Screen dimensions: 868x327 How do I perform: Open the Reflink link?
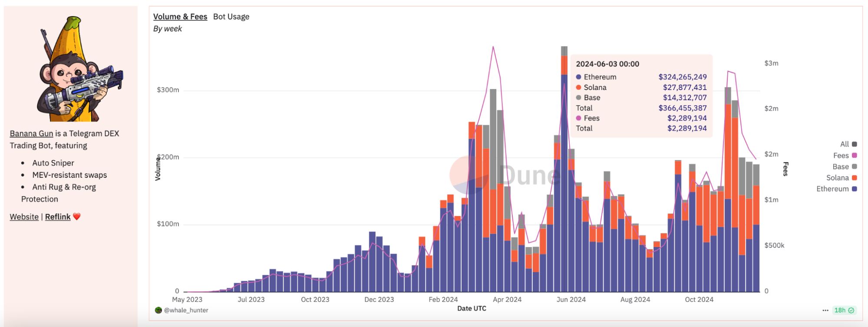point(58,217)
